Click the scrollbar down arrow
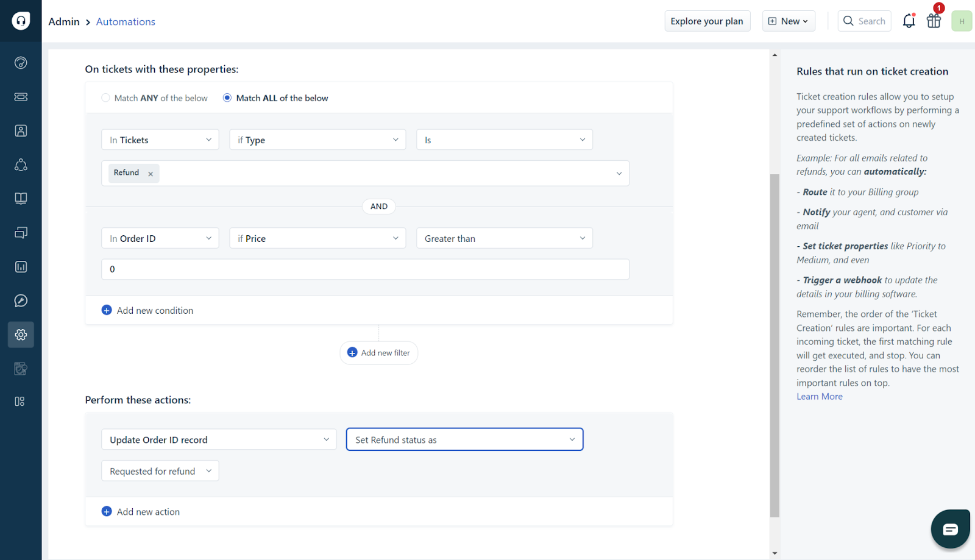 [x=775, y=553]
